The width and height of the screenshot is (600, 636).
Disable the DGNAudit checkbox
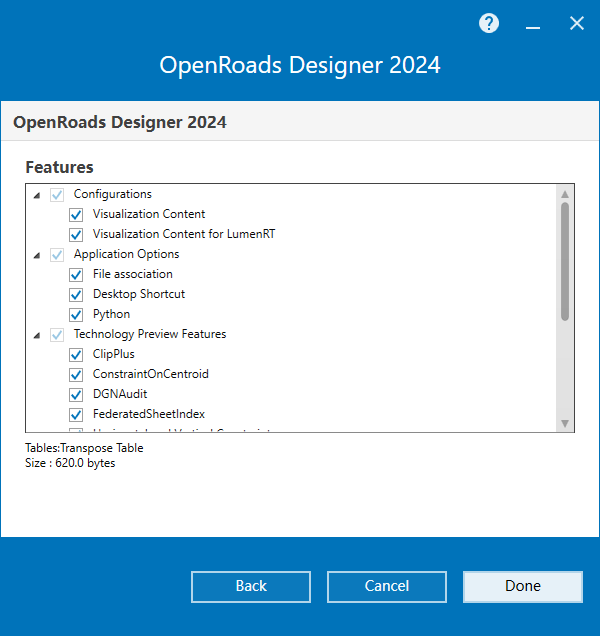(x=76, y=394)
